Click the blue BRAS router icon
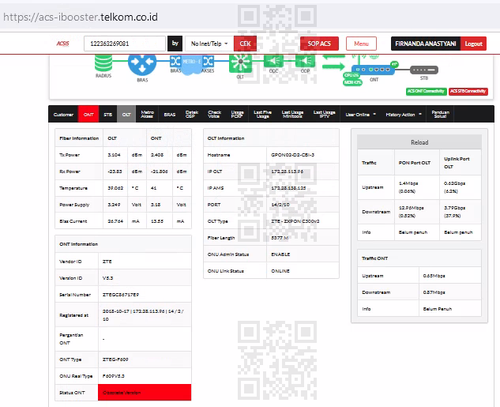Image resolution: width=500 pixels, height=407 pixels. tap(142, 65)
